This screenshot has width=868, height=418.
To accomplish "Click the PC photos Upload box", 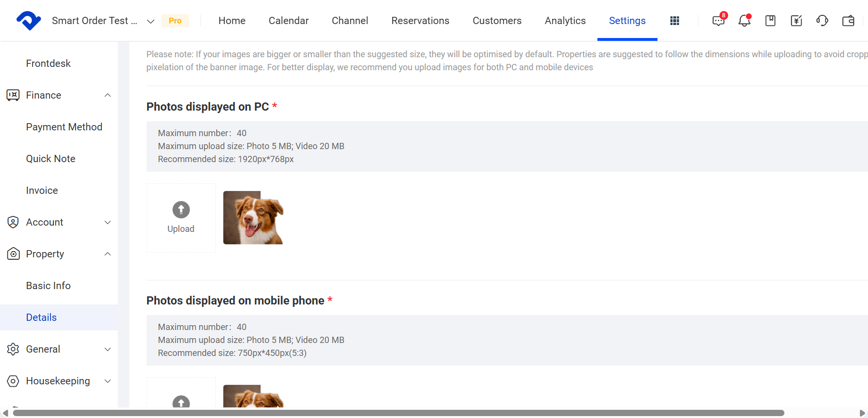I will coord(181,217).
